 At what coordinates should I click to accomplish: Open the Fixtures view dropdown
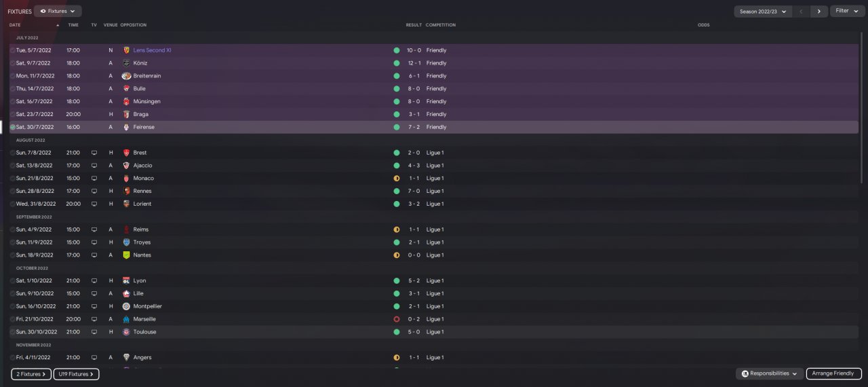click(58, 11)
